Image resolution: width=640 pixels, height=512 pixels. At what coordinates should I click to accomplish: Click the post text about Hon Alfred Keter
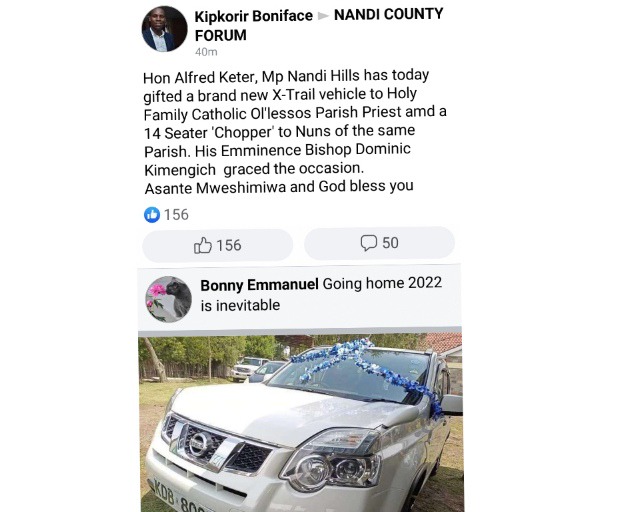(294, 132)
